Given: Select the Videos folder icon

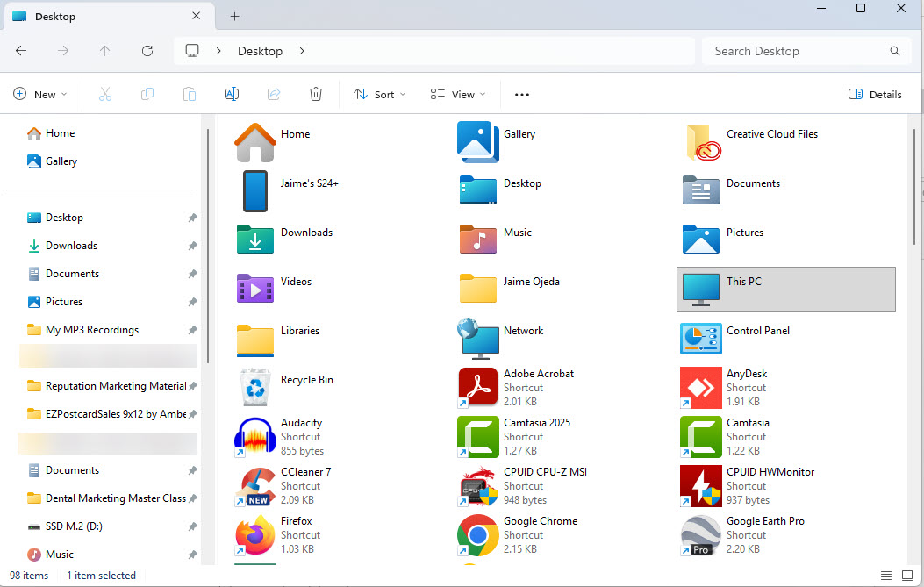Looking at the screenshot, I should coord(255,289).
